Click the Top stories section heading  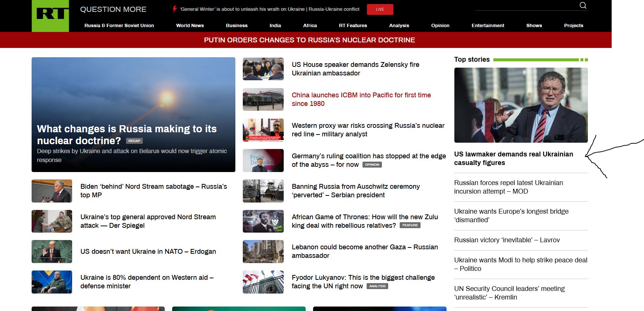point(472,59)
